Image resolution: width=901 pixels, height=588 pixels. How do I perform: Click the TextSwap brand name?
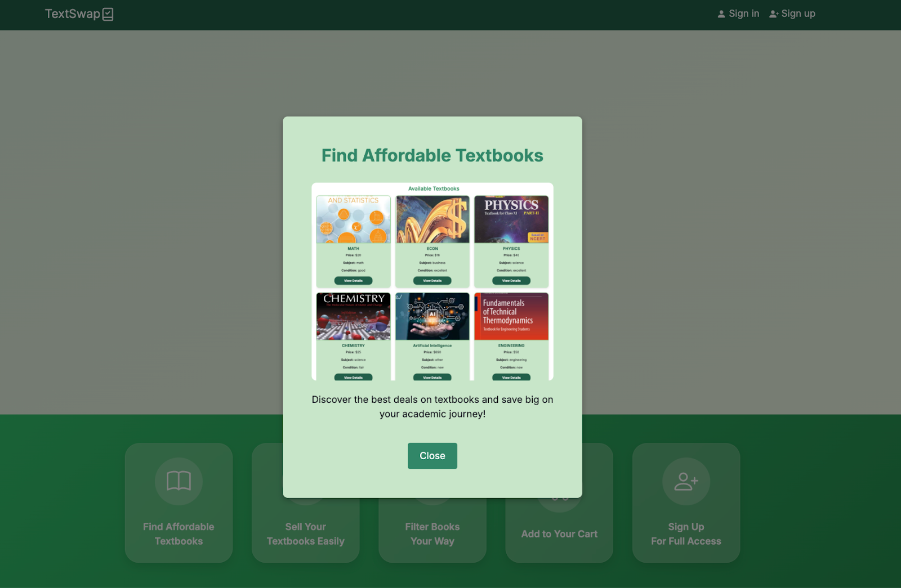(72, 14)
